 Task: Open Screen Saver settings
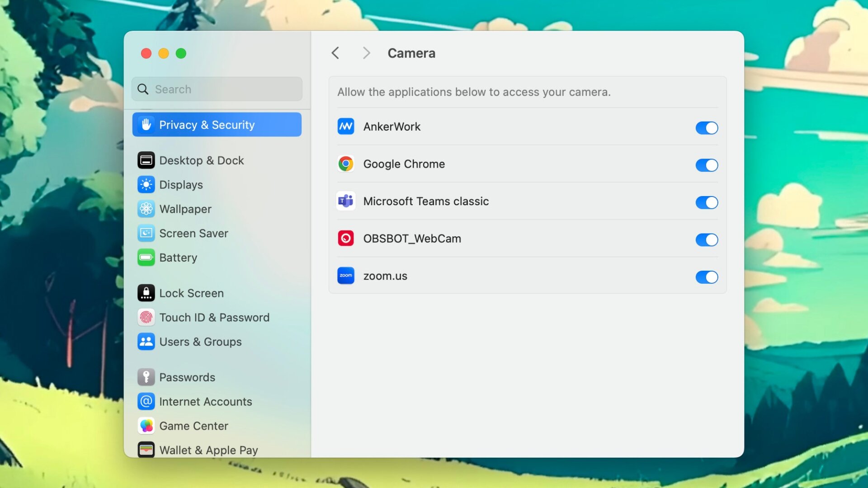tap(217, 233)
